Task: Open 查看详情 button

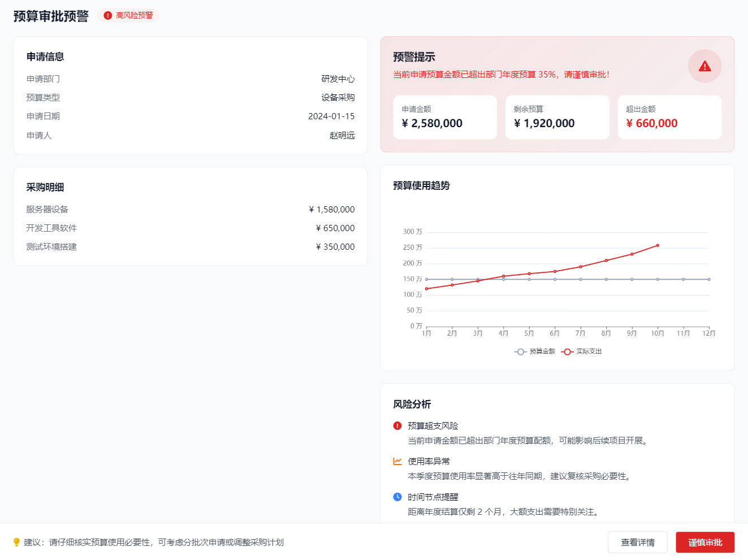Action: pos(637,542)
